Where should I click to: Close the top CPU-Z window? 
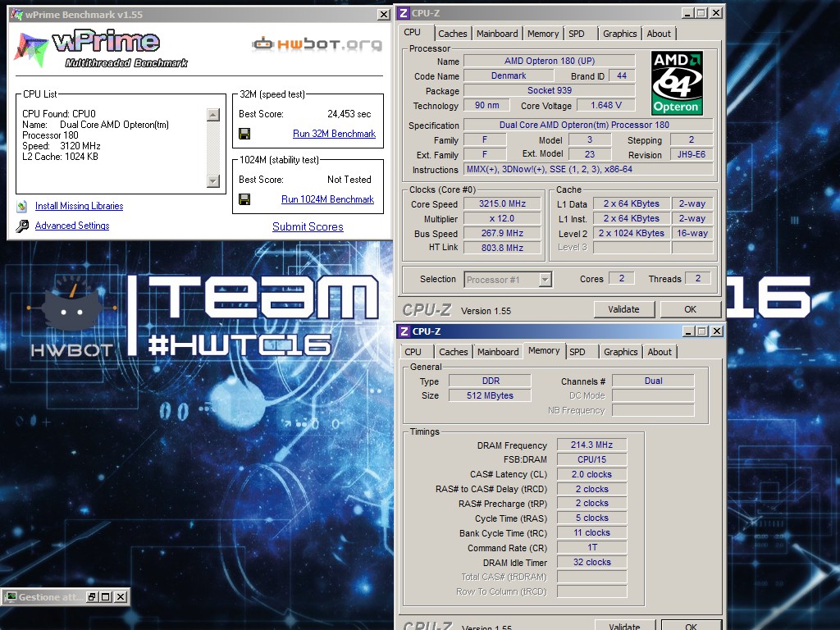click(715, 13)
